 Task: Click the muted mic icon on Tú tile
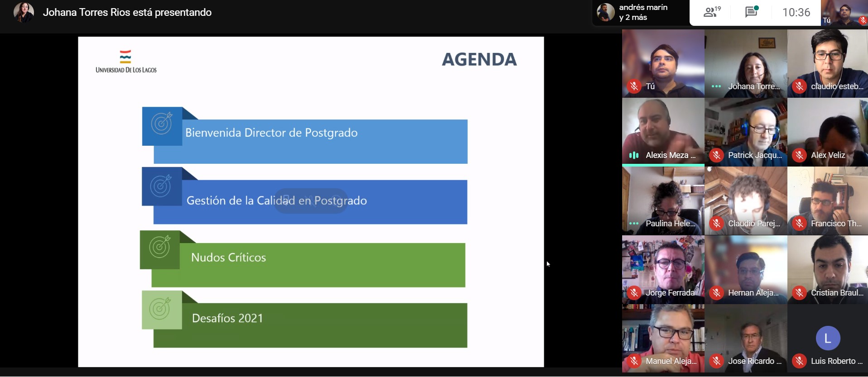[634, 86]
